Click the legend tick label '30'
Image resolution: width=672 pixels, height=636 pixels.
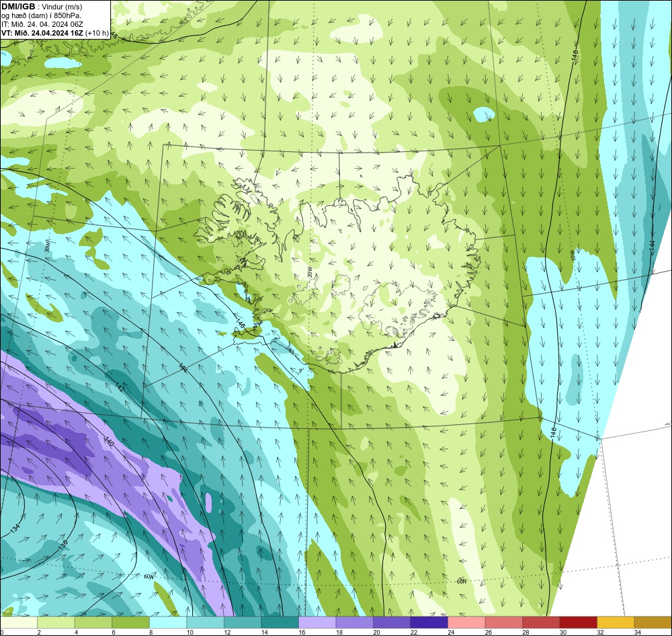coord(562,632)
